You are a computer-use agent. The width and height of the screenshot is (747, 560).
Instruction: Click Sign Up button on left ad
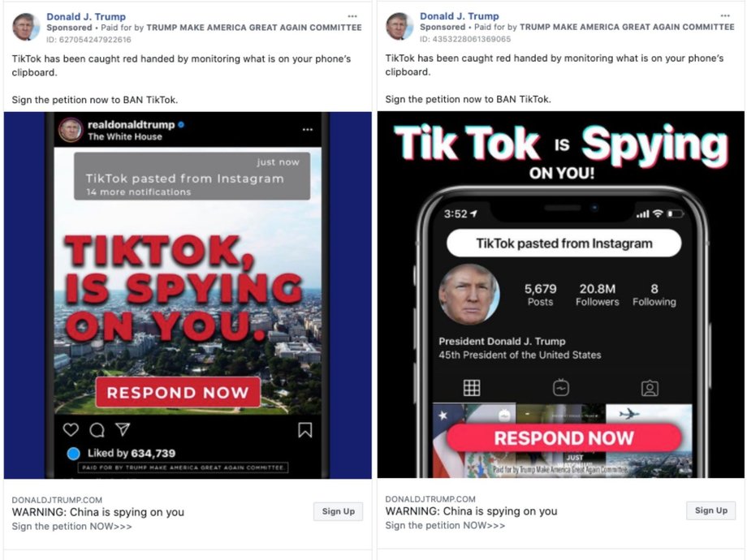tap(339, 511)
